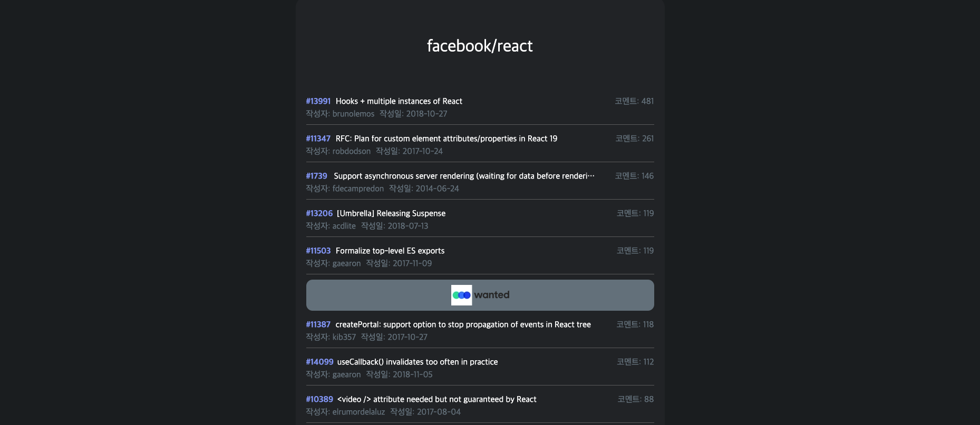Click the three-circle logo in the banner
The height and width of the screenshot is (425, 980).
pos(461,295)
